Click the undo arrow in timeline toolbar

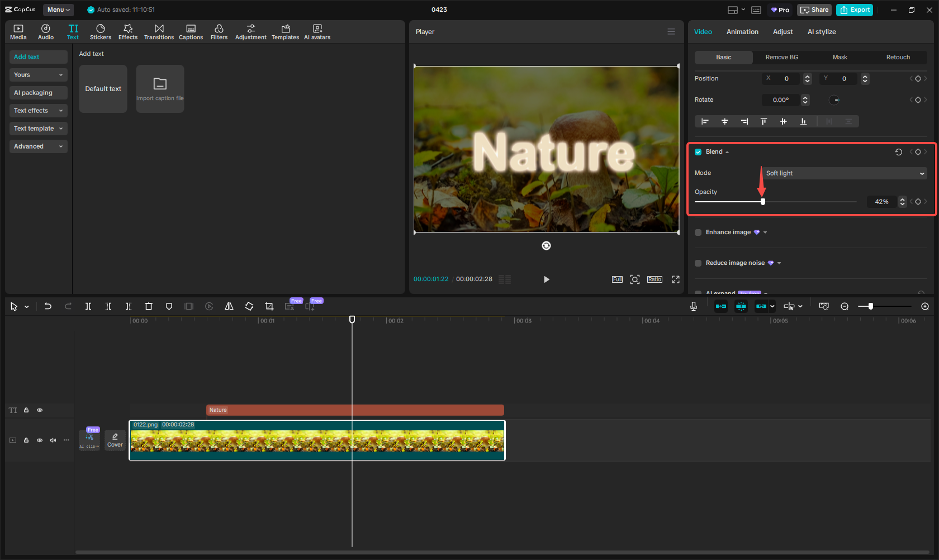[x=48, y=306]
